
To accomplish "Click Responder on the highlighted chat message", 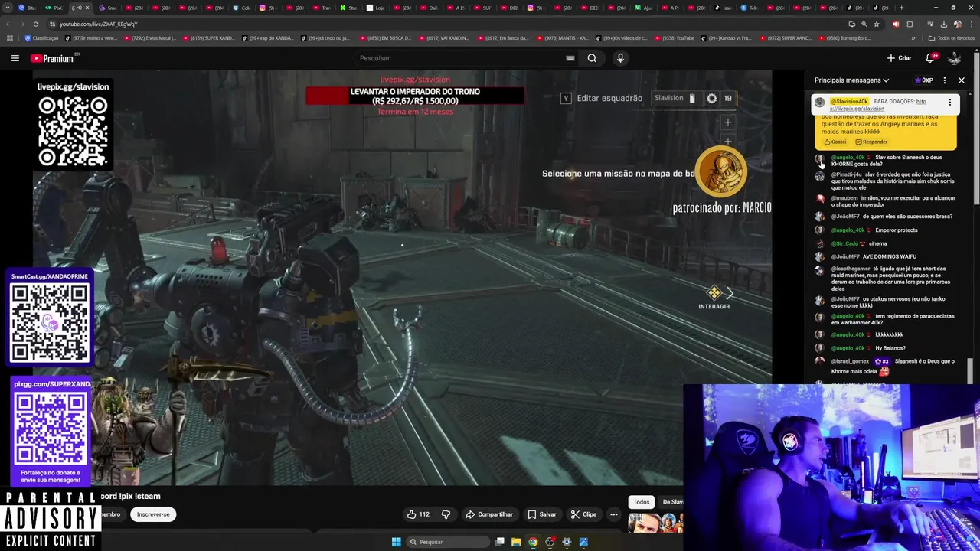I will 871,142.
